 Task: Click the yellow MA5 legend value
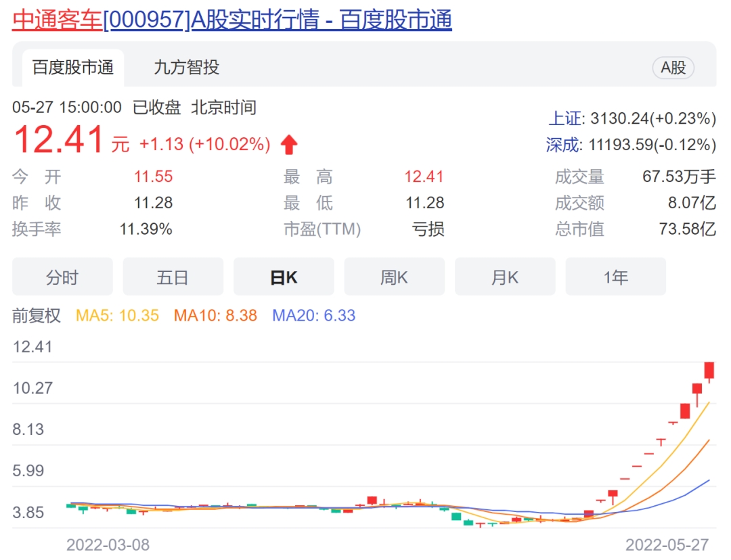click(x=117, y=316)
